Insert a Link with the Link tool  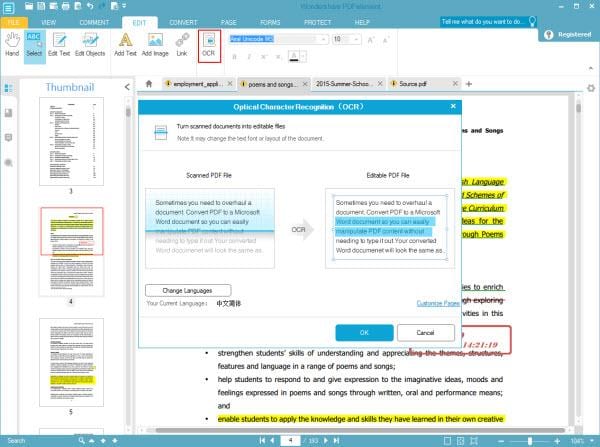pos(182,45)
